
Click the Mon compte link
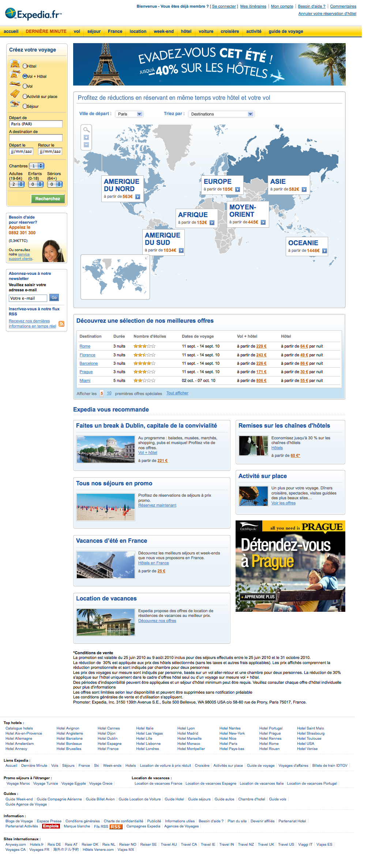282,6
